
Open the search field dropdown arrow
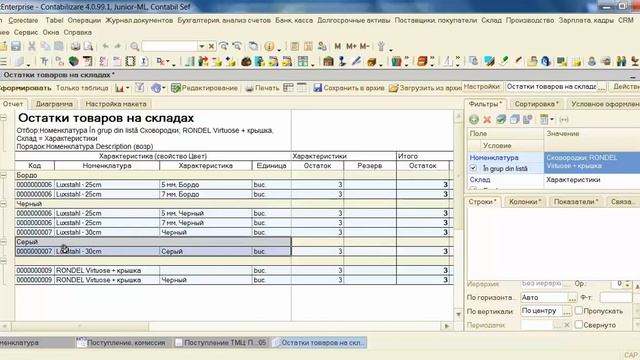pyautogui.click(x=202, y=47)
